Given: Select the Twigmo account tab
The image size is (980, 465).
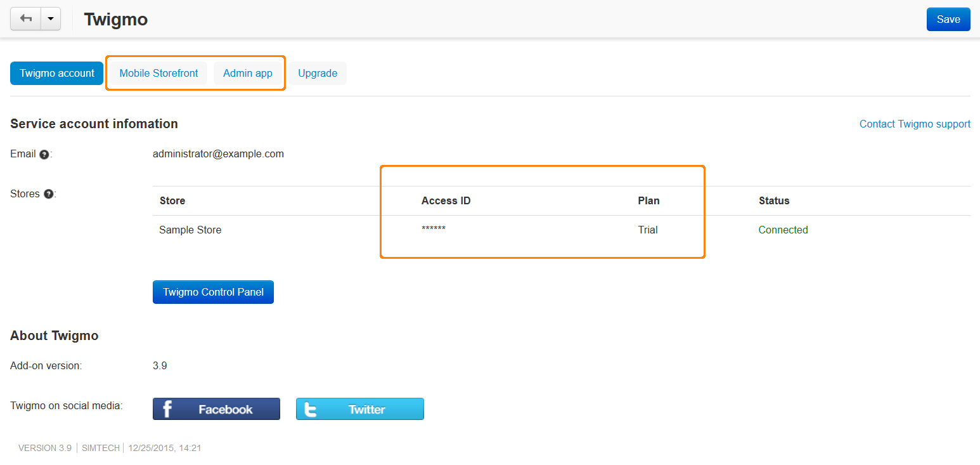Looking at the screenshot, I should point(57,73).
